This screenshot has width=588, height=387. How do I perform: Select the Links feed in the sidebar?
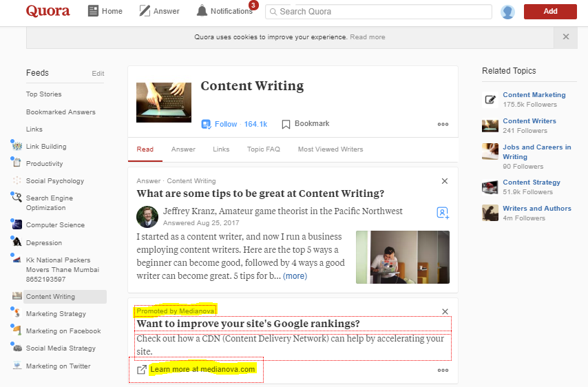(34, 129)
